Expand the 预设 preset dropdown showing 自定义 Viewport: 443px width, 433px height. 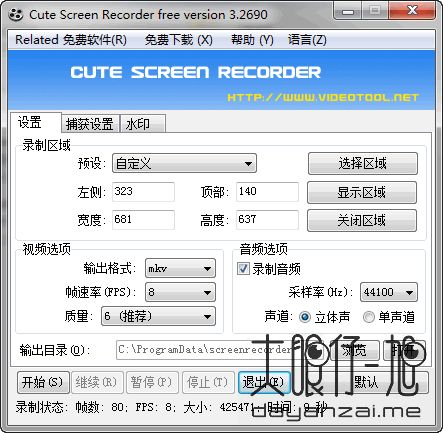[x=184, y=163]
